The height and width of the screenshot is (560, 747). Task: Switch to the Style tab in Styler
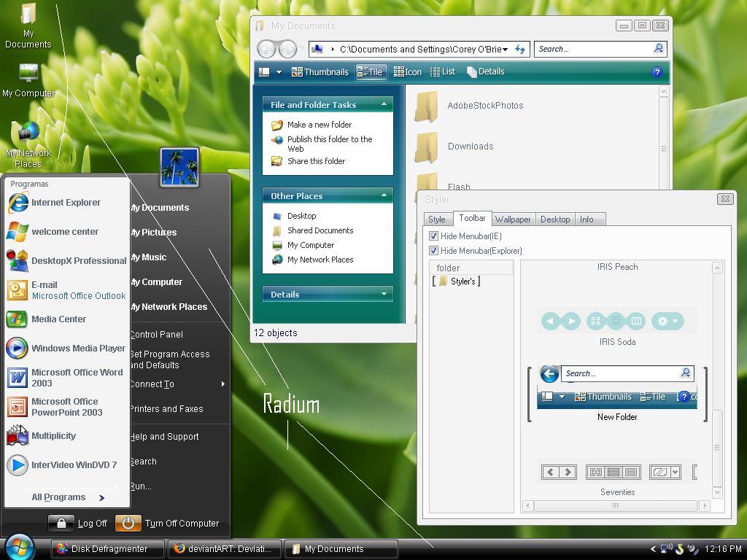(x=436, y=219)
